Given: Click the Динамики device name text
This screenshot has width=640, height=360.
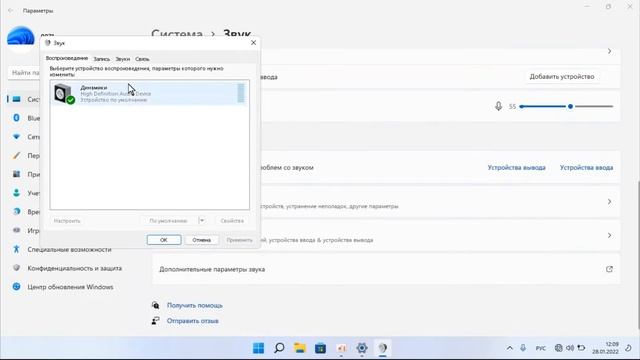Looking at the screenshot, I should (x=93, y=87).
